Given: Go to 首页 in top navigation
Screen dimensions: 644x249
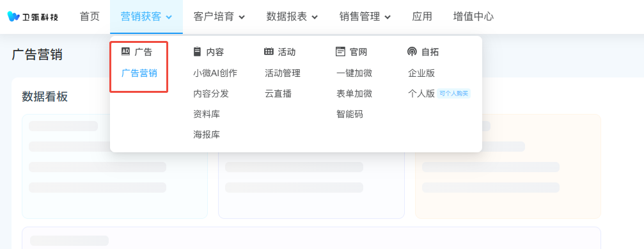Looking at the screenshot, I should click(x=90, y=17).
